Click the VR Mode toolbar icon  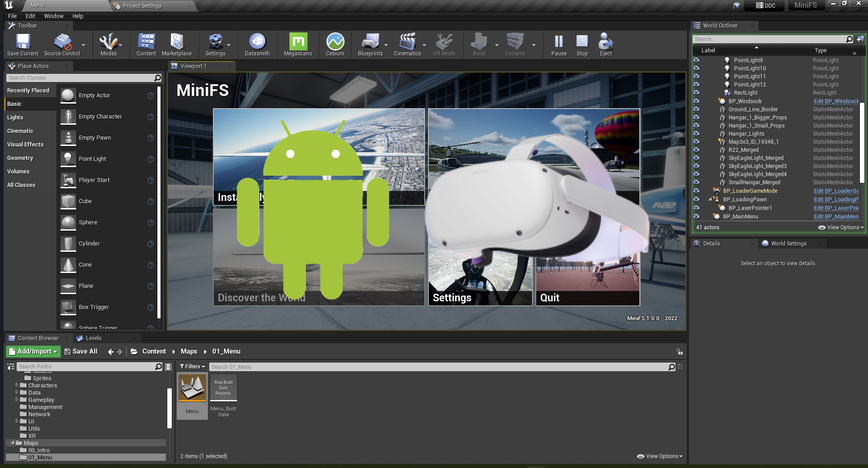point(444,44)
